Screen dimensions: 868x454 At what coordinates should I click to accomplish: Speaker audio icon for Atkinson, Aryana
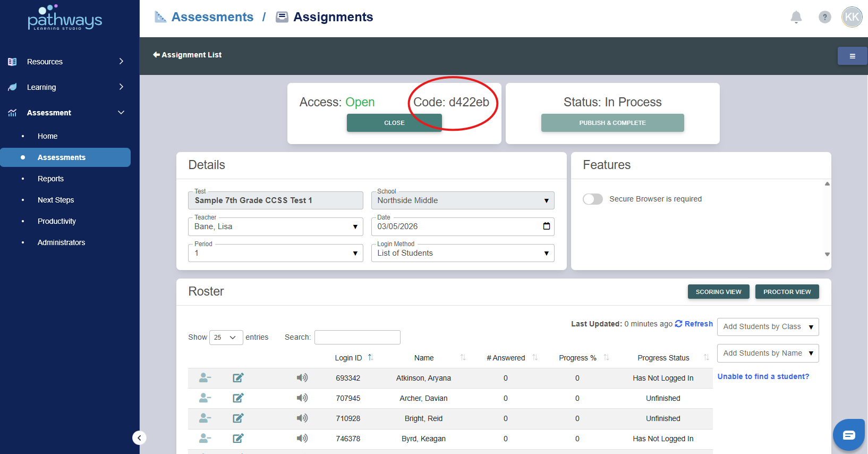point(302,377)
